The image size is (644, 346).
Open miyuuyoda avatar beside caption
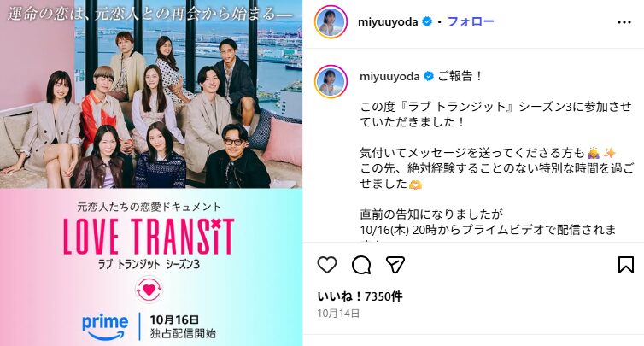tap(331, 81)
